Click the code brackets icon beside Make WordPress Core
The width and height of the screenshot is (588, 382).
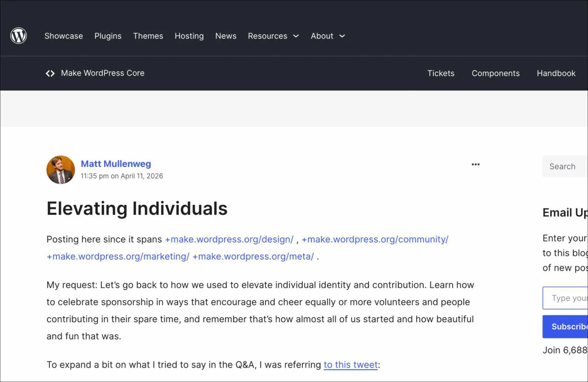[50, 73]
